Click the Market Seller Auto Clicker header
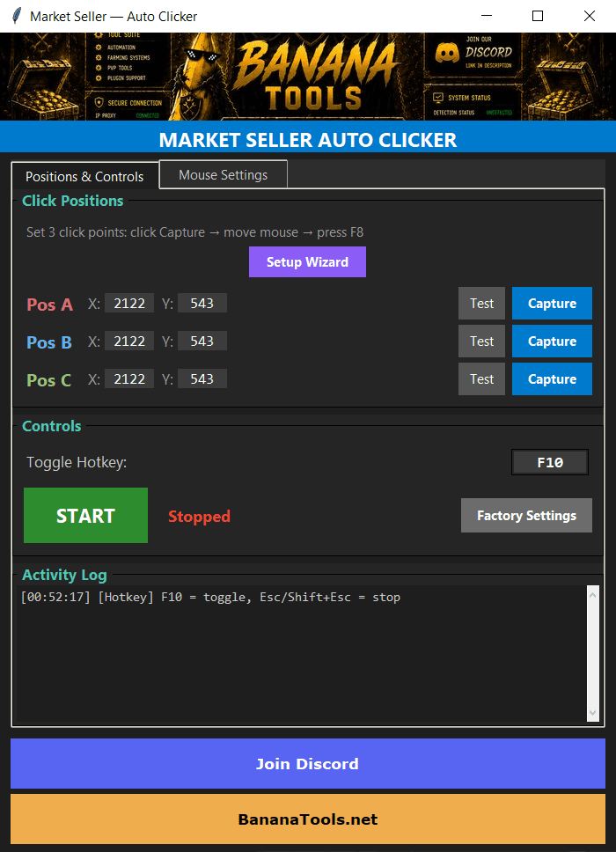 coord(308,140)
